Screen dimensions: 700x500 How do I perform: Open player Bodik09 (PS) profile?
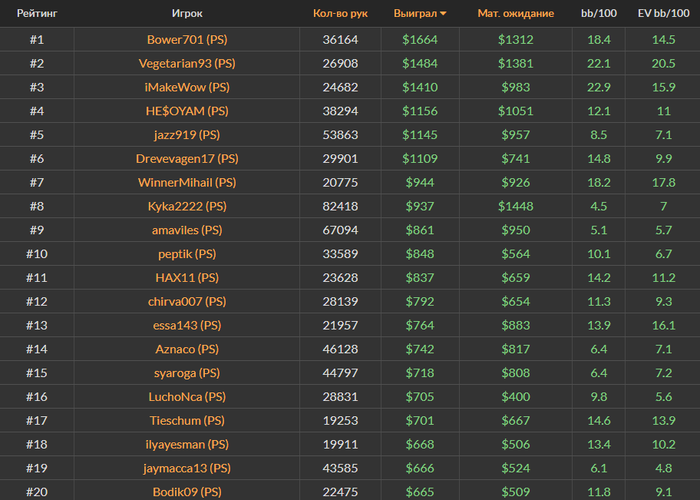point(187,492)
